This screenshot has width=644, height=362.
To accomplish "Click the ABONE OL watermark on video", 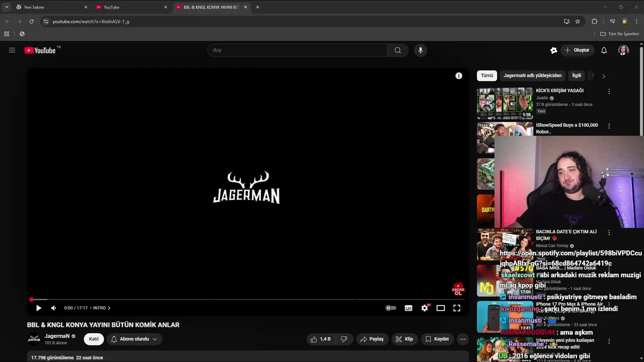I will (x=458, y=290).
